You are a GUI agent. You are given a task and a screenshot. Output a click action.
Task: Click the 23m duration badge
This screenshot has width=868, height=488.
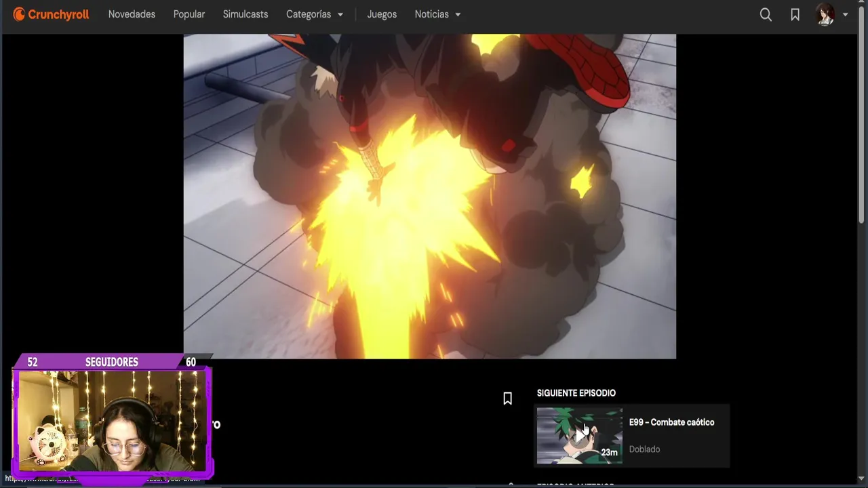coord(609,453)
